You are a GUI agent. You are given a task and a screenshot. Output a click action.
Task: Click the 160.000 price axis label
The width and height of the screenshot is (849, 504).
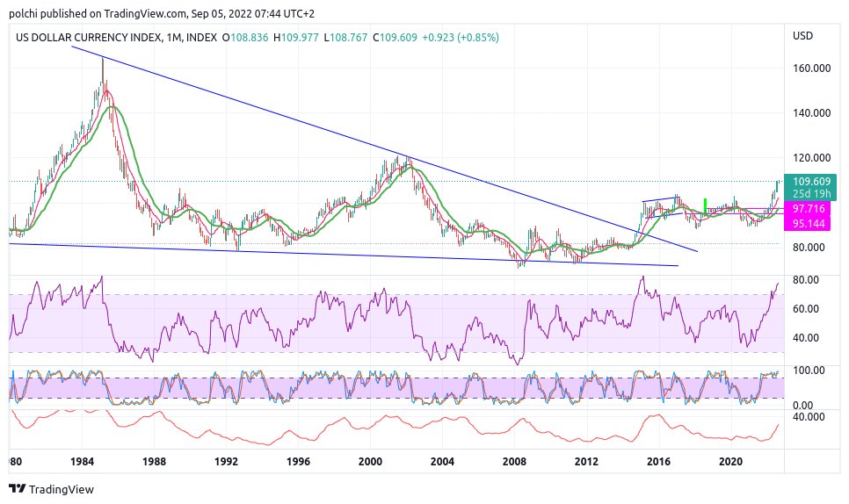811,68
